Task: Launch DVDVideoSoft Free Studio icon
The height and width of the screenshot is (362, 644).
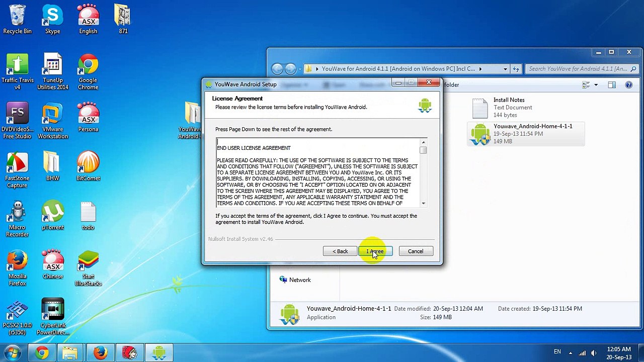Action: 17,121
